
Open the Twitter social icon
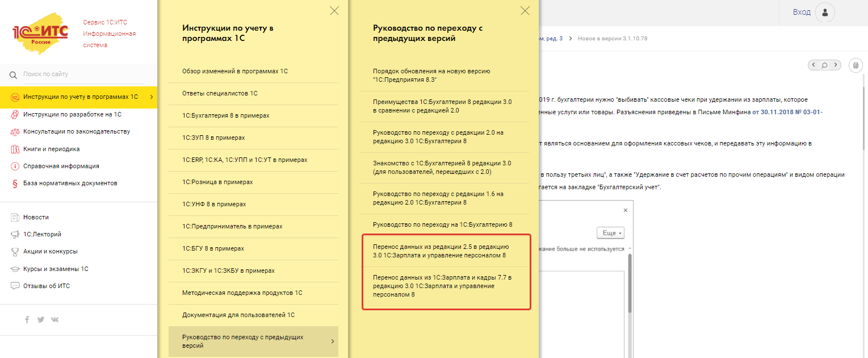pos(41,319)
